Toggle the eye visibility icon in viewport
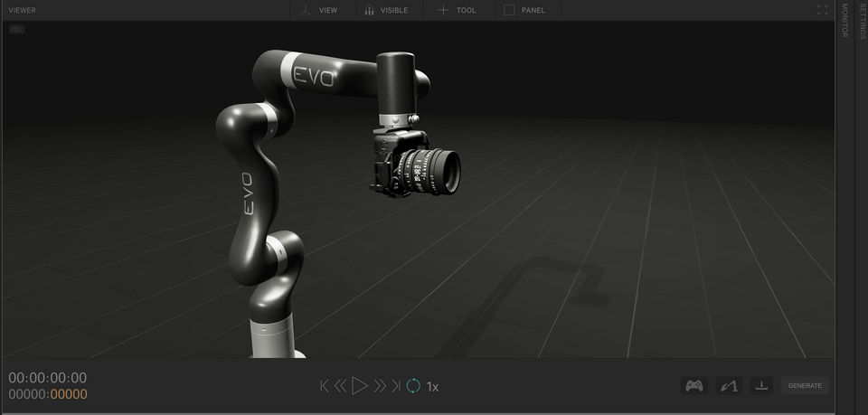This screenshot has width=868, height=415. point(16,29)
